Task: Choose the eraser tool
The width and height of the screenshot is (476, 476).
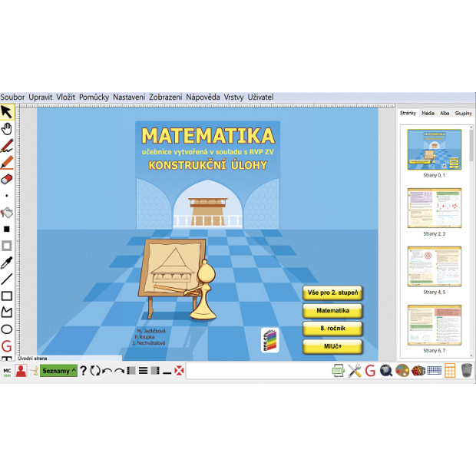Action: pyautogui.click(x=7, y=179)
